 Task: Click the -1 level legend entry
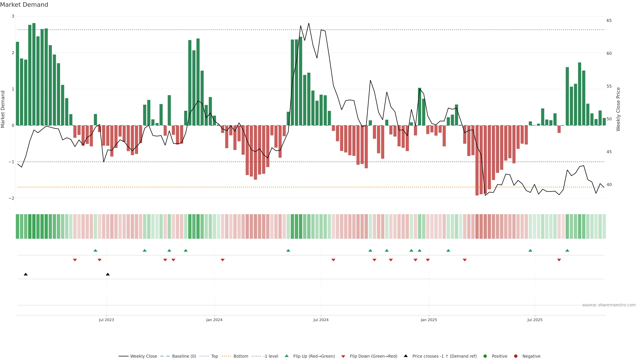click(271, 356)
